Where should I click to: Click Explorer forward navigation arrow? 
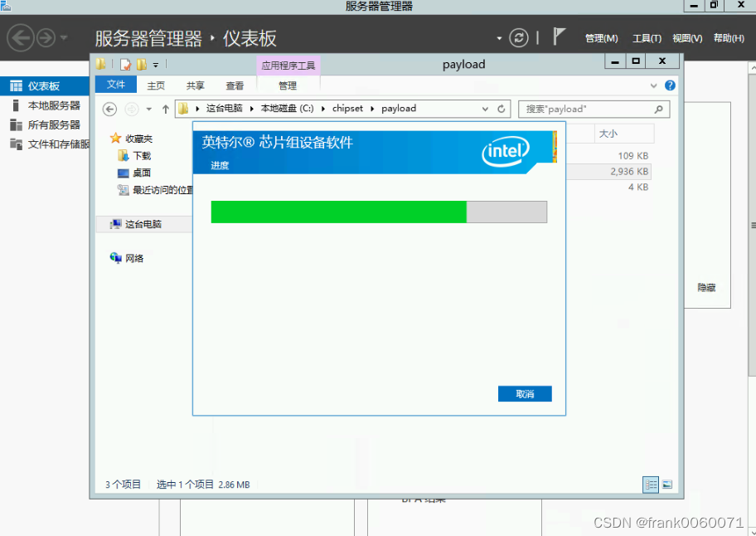click(132, 109)
